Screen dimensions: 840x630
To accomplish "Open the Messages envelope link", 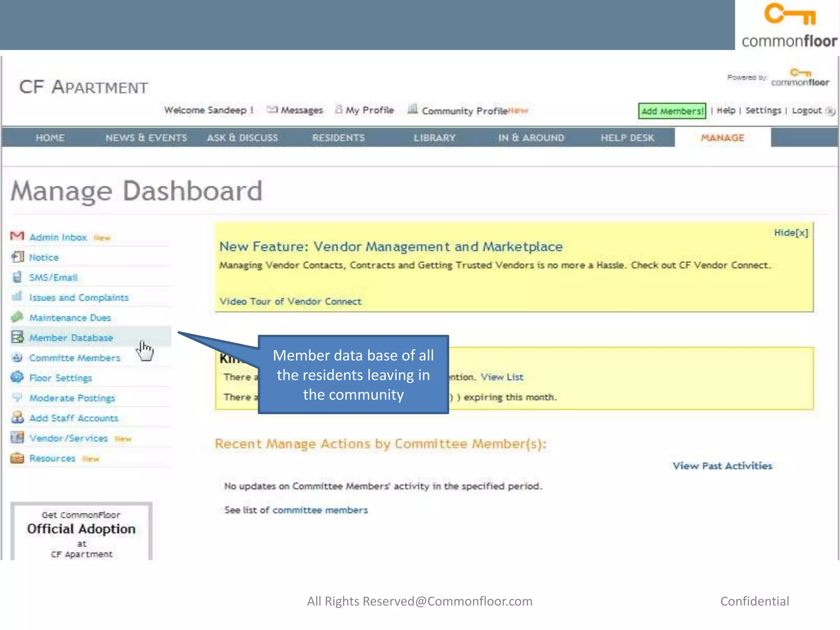I will [295, 110].
